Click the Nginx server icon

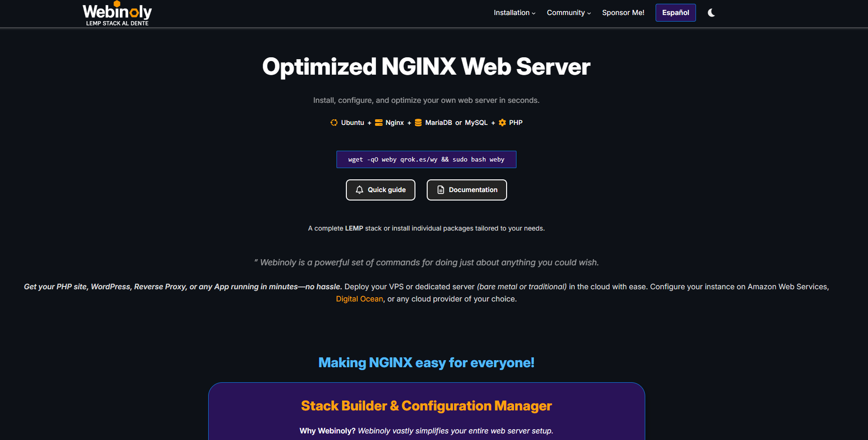378,123
